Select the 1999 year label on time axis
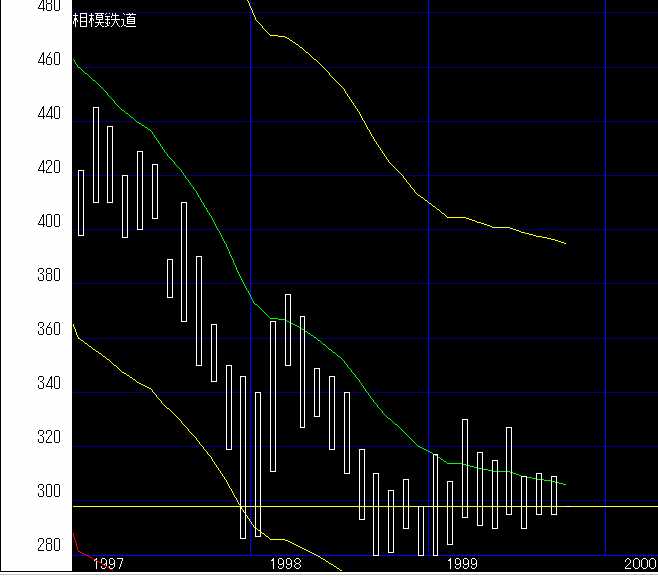The width and height of the screenshot is (658, 577). (x=462, y=565)
